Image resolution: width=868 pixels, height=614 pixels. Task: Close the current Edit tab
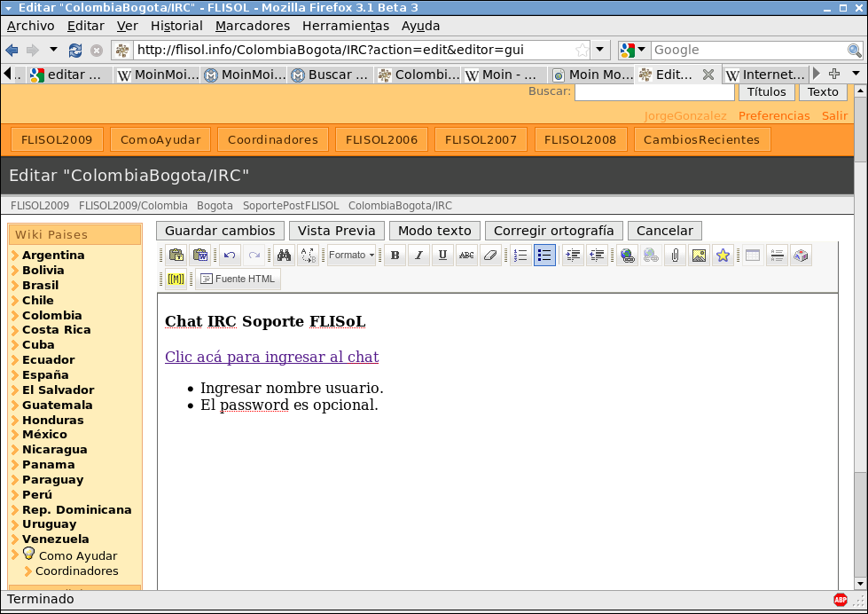coord(708,75)
